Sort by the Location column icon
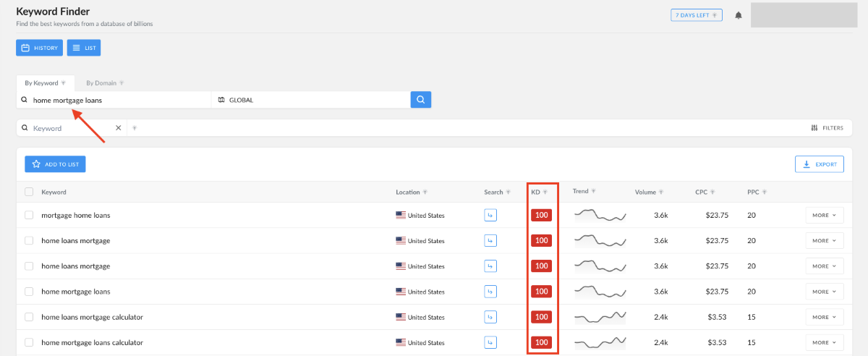The height and width of the screenshot is (356, 868). 425,192
